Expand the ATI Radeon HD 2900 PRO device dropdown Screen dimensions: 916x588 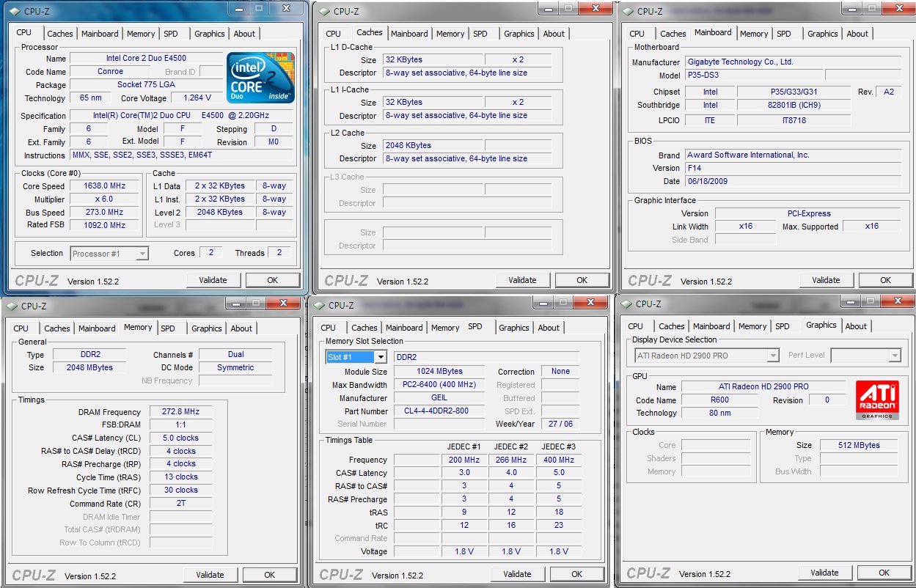click(772, 356)
